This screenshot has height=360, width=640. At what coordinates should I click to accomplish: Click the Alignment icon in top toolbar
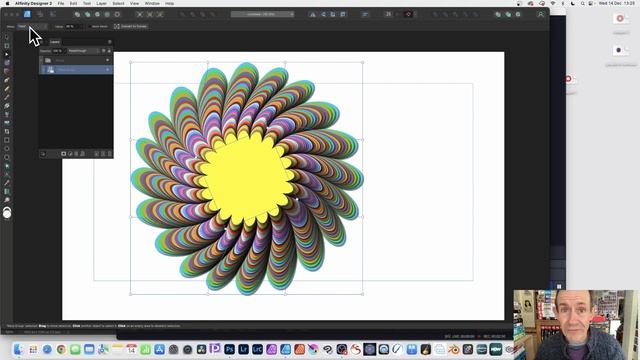(x=365, y=14)
